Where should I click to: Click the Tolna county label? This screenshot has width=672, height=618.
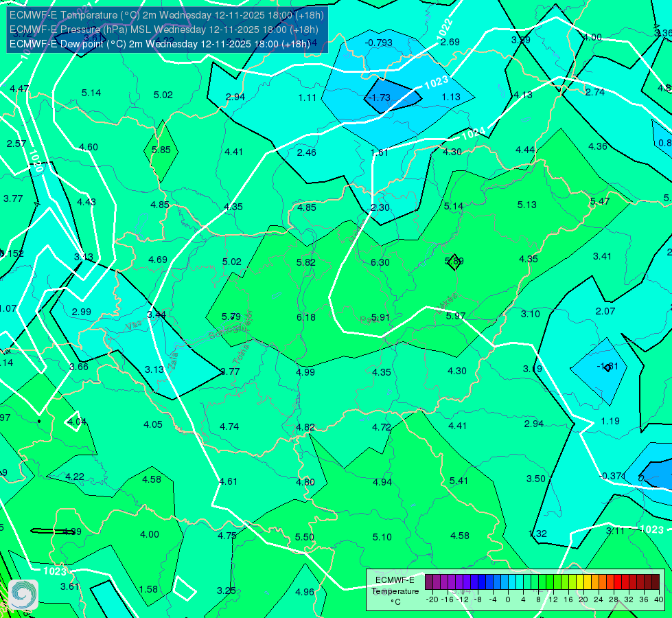242,354
